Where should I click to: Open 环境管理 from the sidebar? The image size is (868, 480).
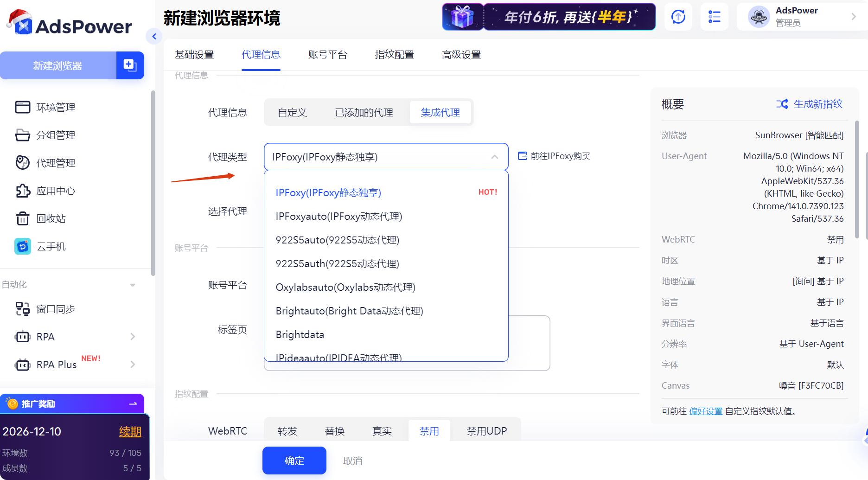pos(56,107)
